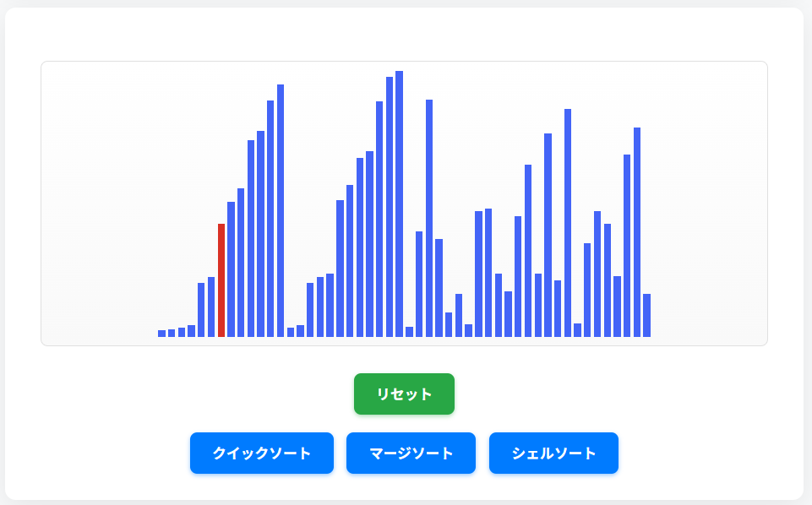This screenshot has width=812, height=505.
Task: Select the tallest bar in the chart
Action: click(400, 204)
